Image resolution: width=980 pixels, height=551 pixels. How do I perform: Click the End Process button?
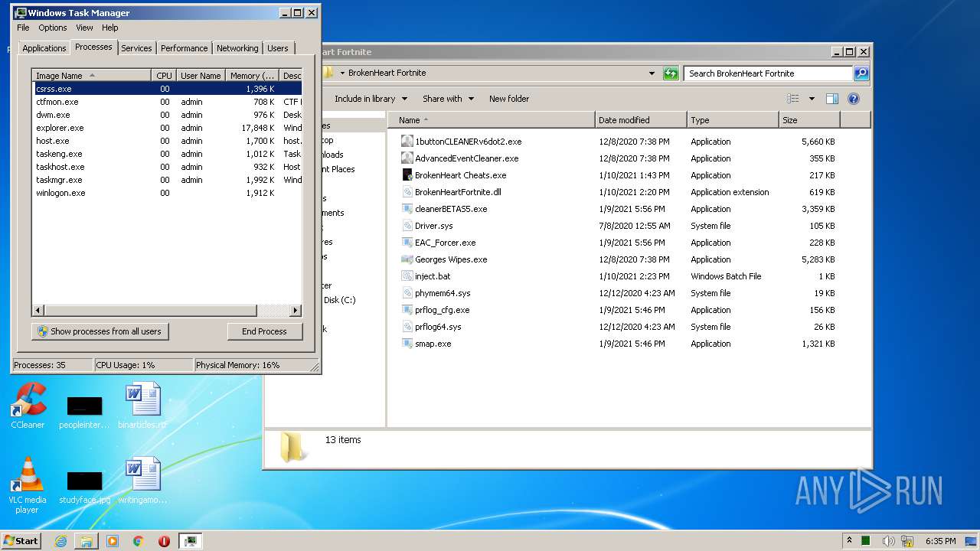264,331
